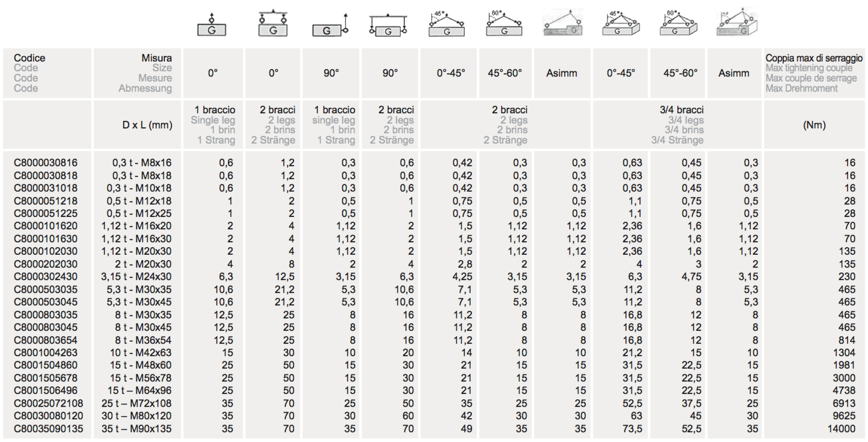Select the two-leg 60° sling angle diagram
The image size is (868, 442).
[504, 24]
